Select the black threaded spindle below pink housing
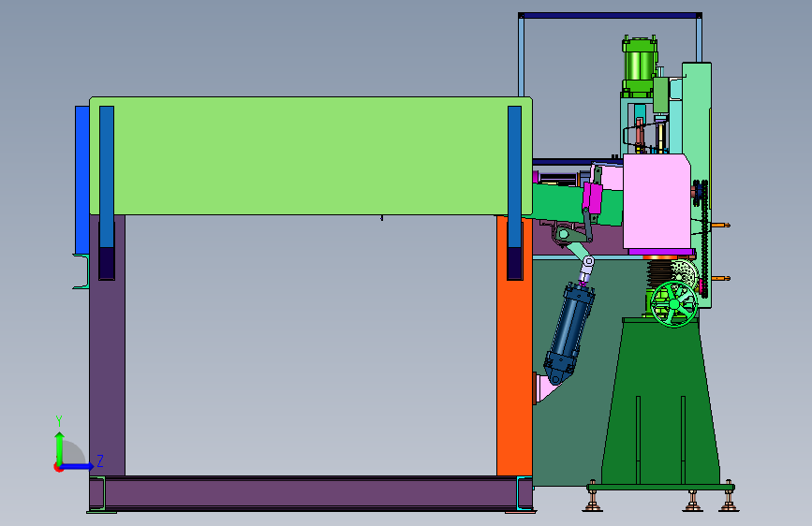812x526 pixels. [x=658, y=273]
